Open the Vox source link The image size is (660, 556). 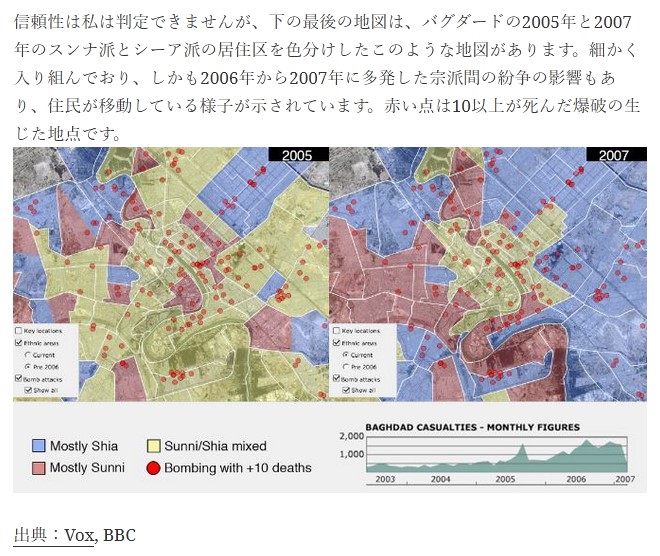pos(79,535)
